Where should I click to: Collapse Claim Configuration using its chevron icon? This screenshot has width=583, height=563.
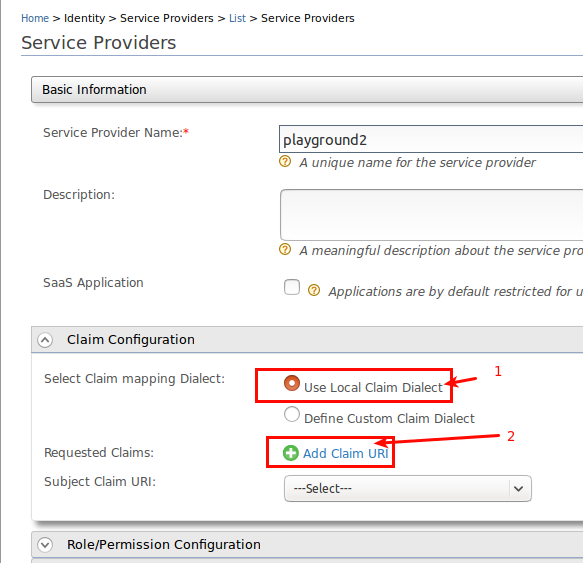pos(45,340)
